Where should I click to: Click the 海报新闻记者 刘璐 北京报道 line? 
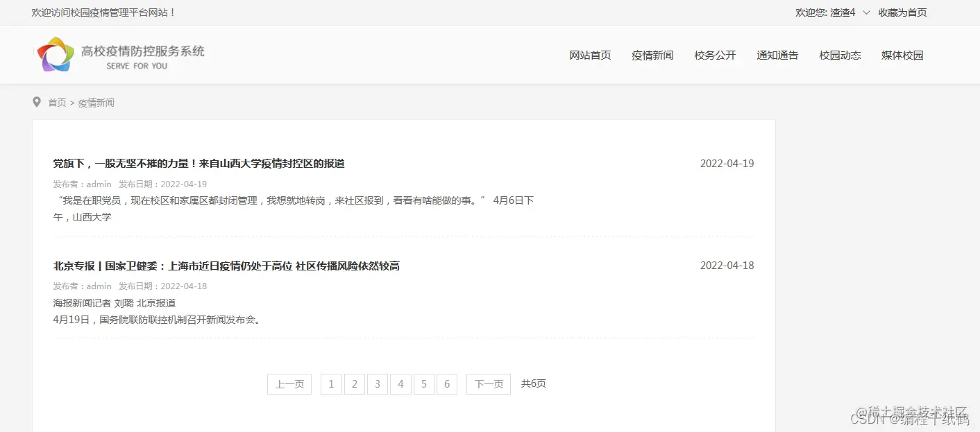pyautogui.click(x=115, y=303)
